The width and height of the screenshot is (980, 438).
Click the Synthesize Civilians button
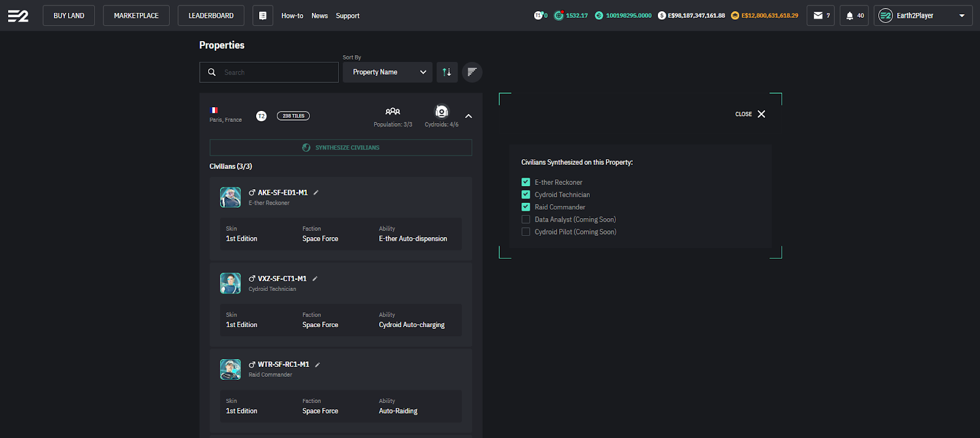pyautogui.click(x=341, y=148)
